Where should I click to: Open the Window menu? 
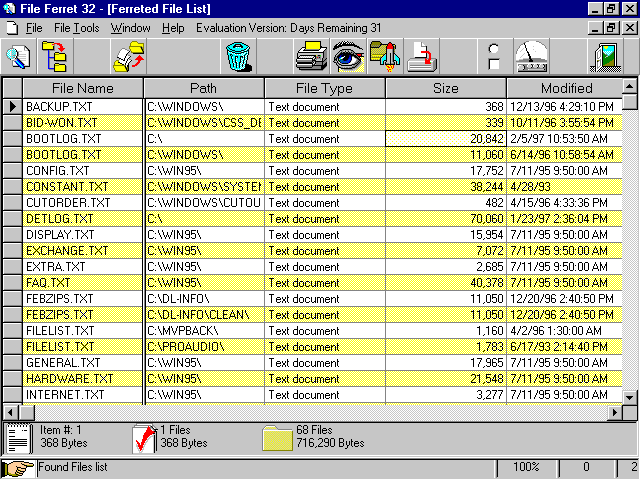tap(130, 28)
